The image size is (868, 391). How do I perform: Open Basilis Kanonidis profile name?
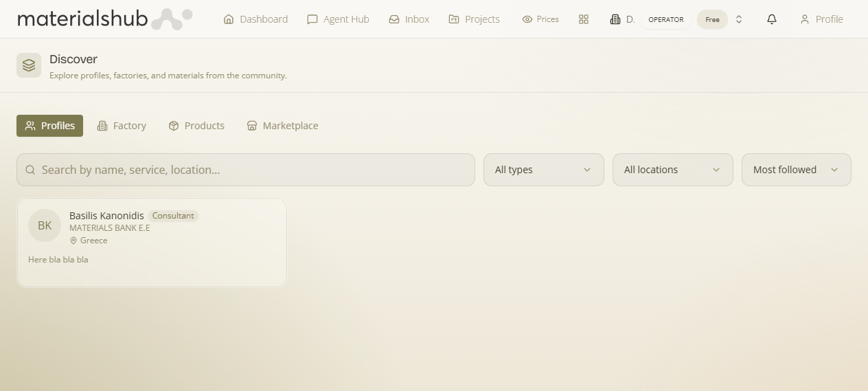tap(106, 216)
